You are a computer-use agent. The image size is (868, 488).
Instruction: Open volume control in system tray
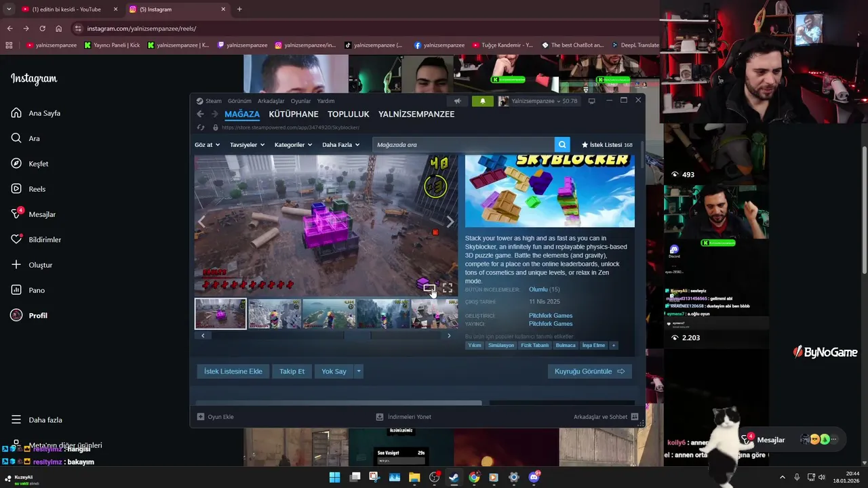[x=821, y=477]
